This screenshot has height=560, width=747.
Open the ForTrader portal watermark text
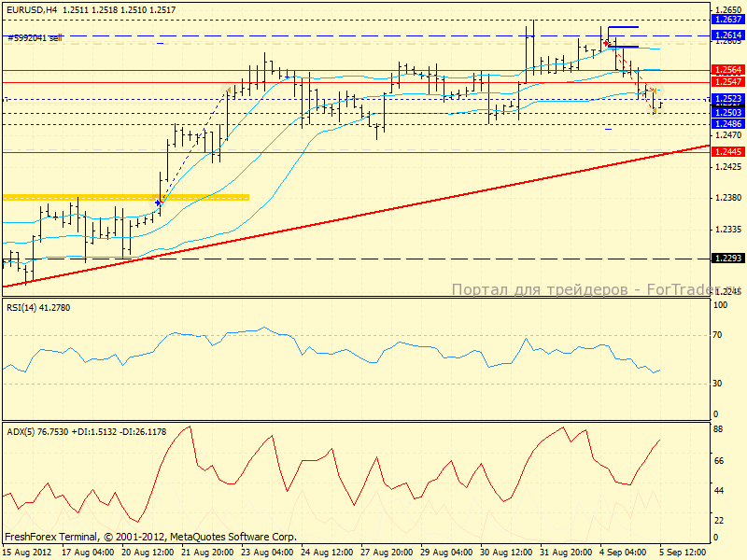(580, 290)
